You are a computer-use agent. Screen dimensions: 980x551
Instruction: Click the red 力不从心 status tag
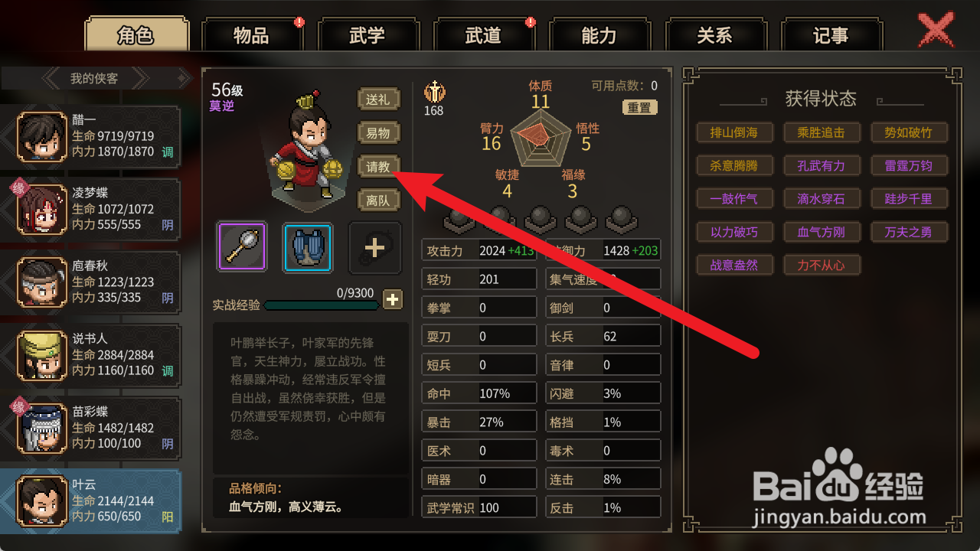tap(822, 265)
